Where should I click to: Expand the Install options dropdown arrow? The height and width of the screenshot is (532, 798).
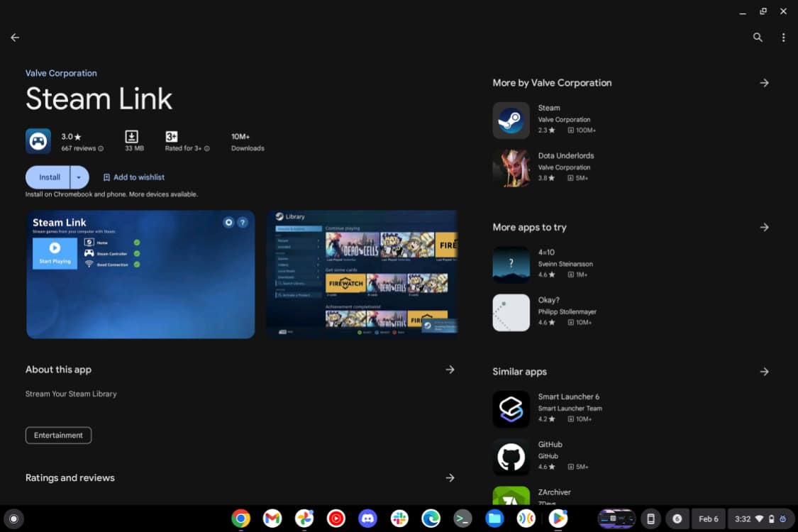(x=79, y=177)
